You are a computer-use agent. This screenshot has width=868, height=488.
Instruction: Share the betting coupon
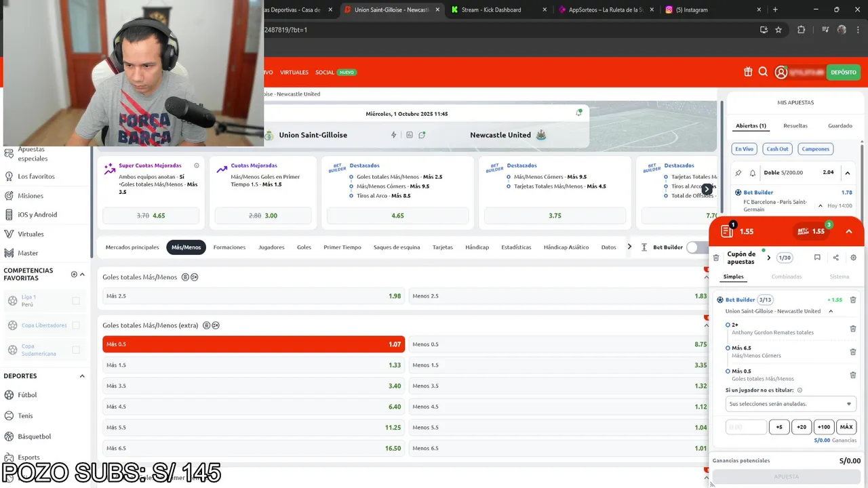835,258
